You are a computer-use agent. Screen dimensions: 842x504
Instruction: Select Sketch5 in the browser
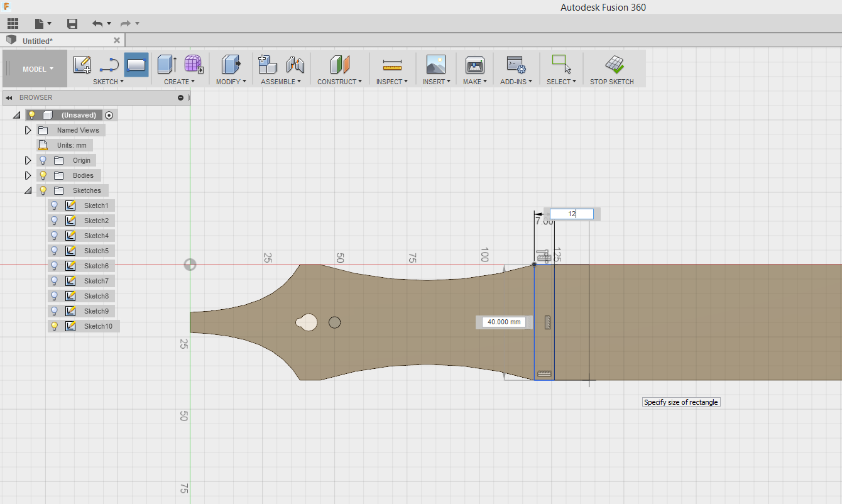96,251
